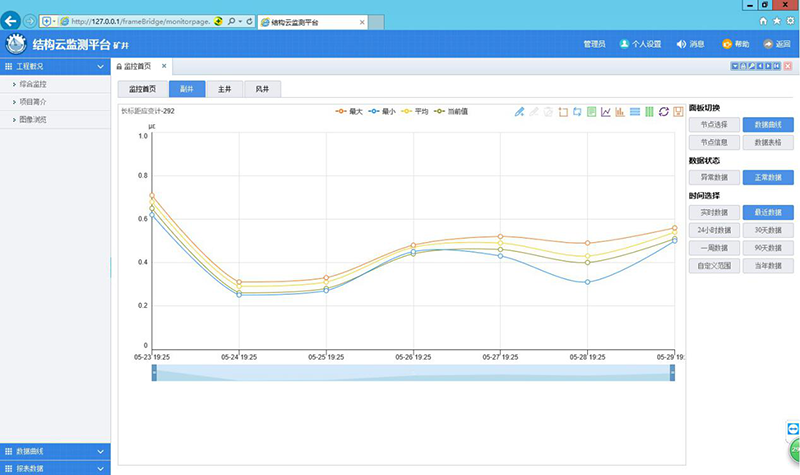Select the blue pencil mark-line tool
The width and height of the screenshot is (800, 475).
point(519,112)
